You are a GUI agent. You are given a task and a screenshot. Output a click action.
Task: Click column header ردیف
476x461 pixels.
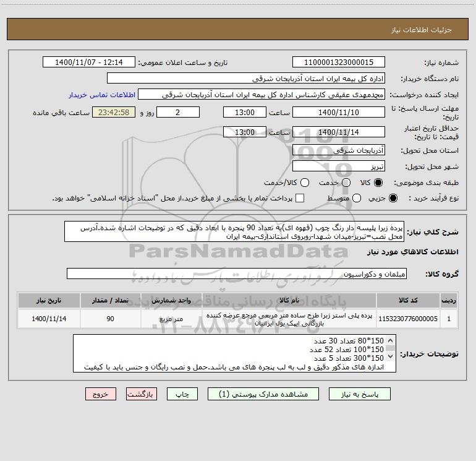pos(449,300)
